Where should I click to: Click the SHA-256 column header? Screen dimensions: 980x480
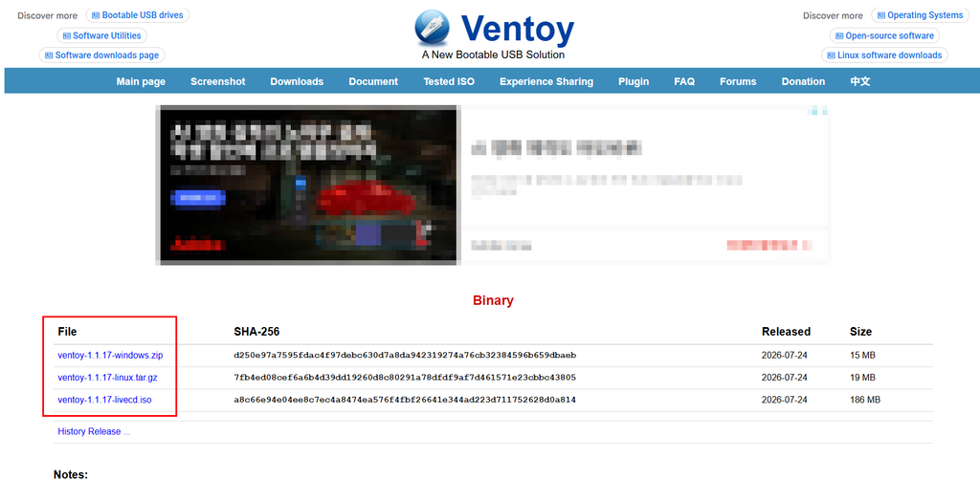tap(256, 332)
